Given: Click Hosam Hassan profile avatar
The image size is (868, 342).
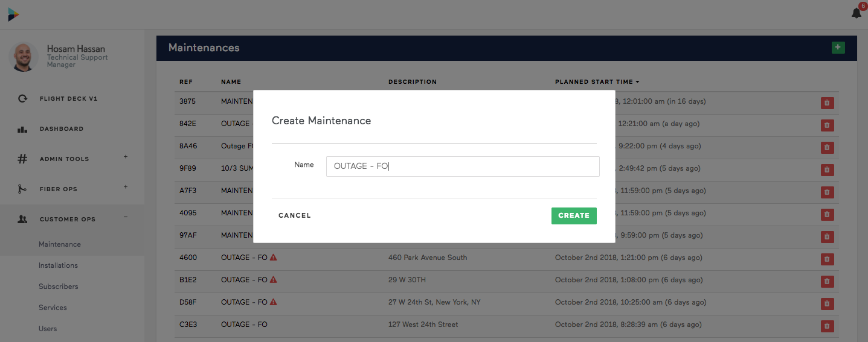Looking at the screenshot, I should (x=24, y=57).
